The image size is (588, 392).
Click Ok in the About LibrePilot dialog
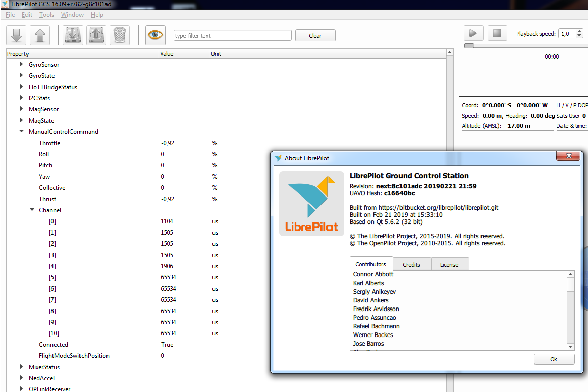pyautogui.click(x=554, y=359)
